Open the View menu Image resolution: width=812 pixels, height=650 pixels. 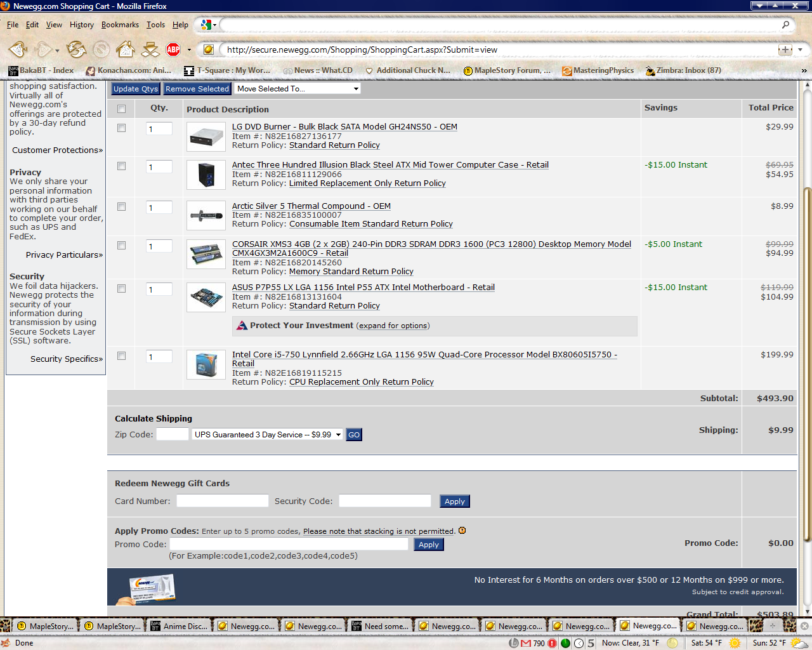click(x=54, y=25)
